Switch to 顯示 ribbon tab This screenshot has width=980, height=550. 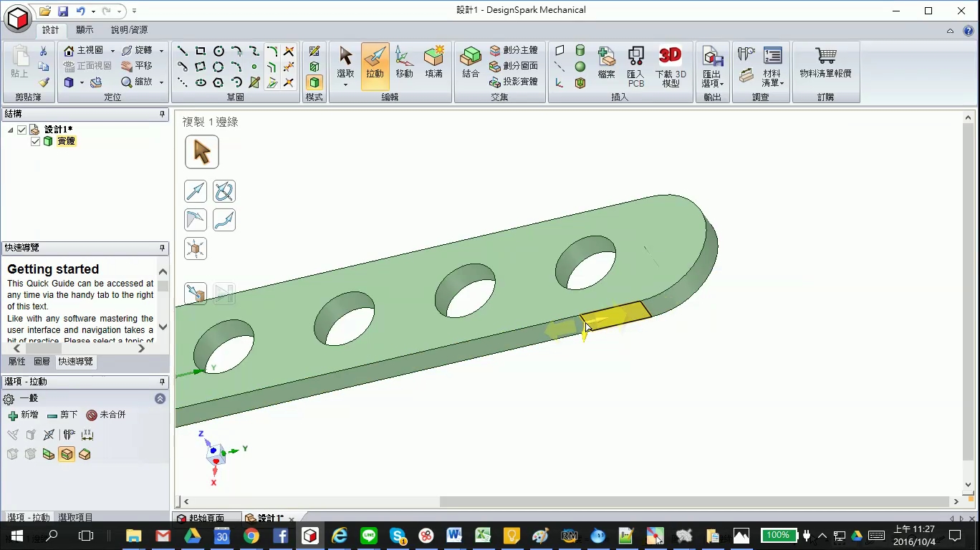click(x=85, y=30)
